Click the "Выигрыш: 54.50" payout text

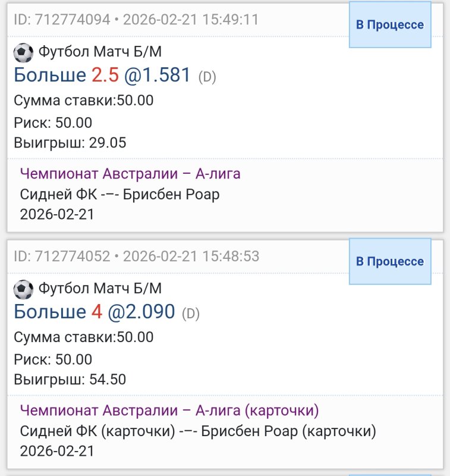[x=70, y=380]
